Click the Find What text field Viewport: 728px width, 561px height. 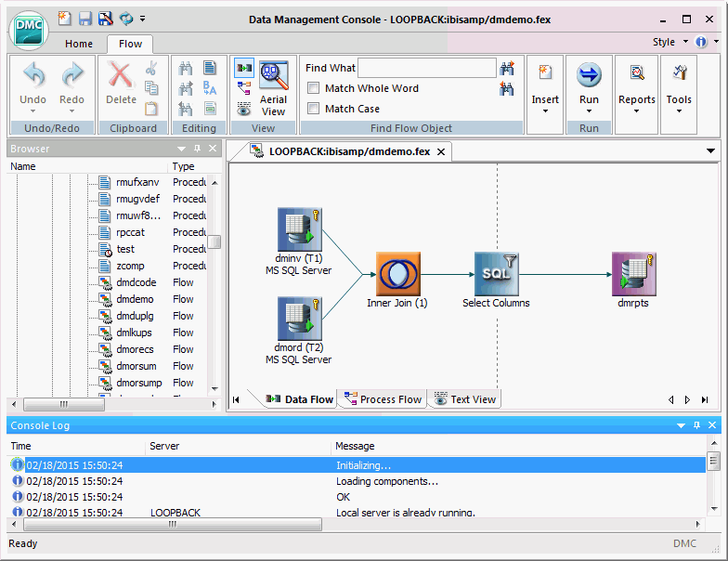(427, 68)
